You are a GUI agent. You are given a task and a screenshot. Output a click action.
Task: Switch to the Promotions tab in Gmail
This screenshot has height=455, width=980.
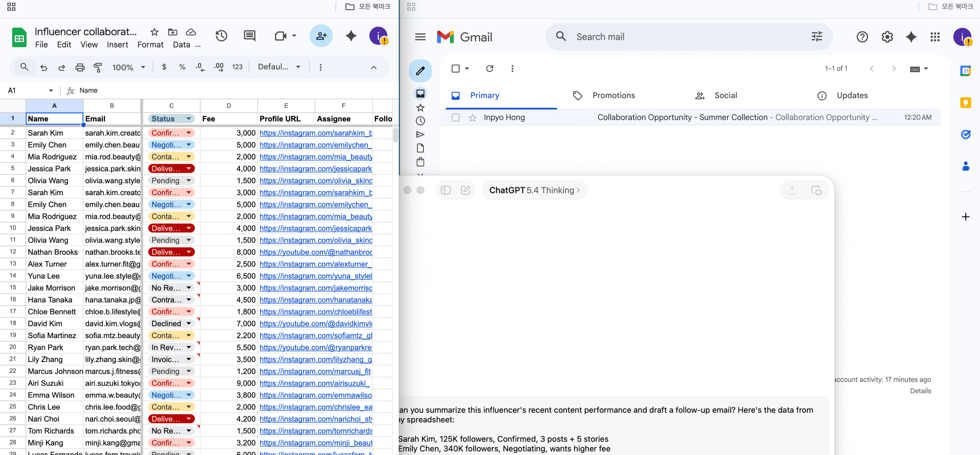point(613,95)
